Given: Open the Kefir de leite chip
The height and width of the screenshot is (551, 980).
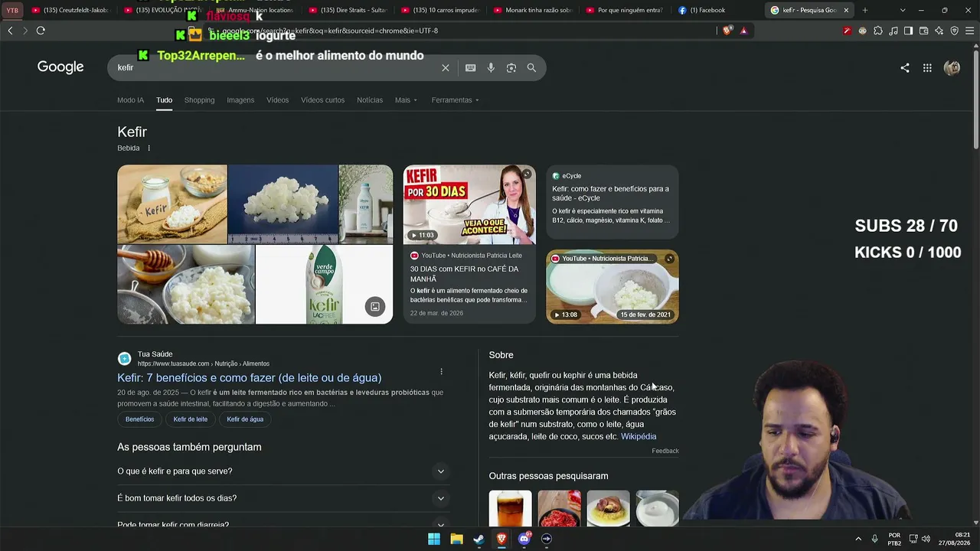Looking at the screenshot, I should tap(191, 419).
